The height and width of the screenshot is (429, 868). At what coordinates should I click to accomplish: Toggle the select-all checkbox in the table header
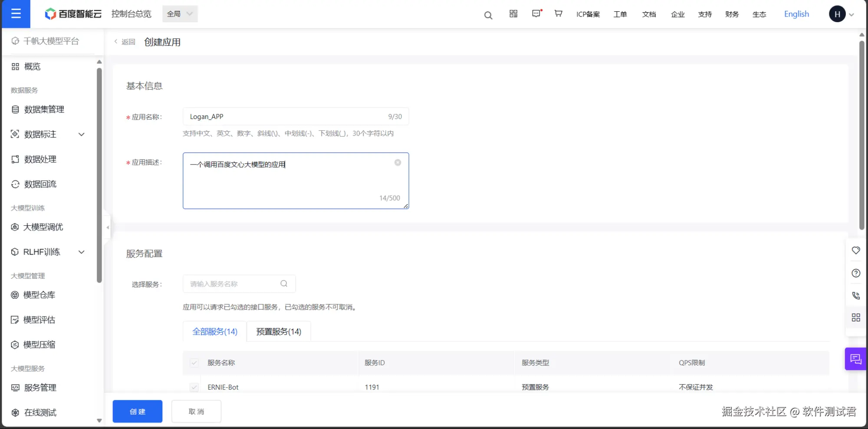pyautogui.click(x=194, y=363)
